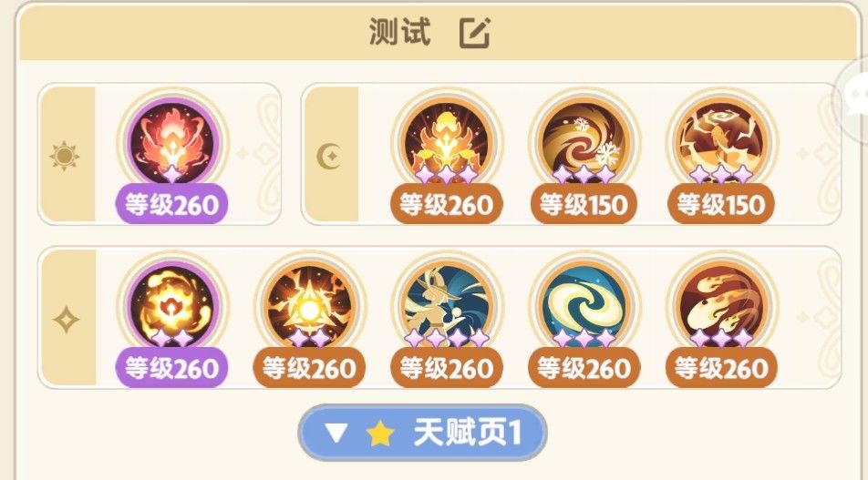The image size is (868, 480).
Task: Click the 等级150 label under the snowflake skill
Action: coord(584,205)
